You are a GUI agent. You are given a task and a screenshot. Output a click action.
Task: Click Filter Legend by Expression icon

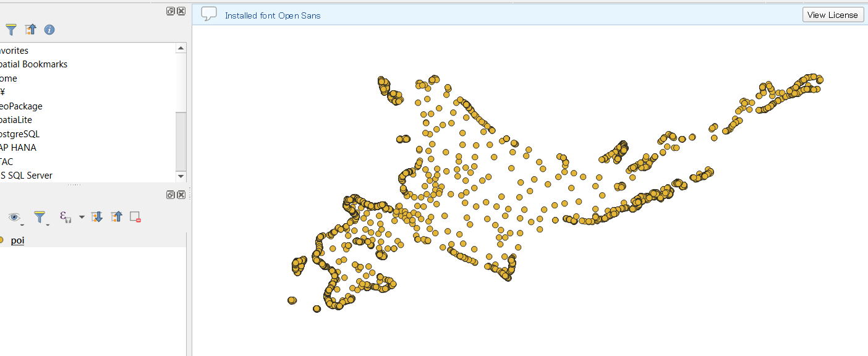pos(65,217)
